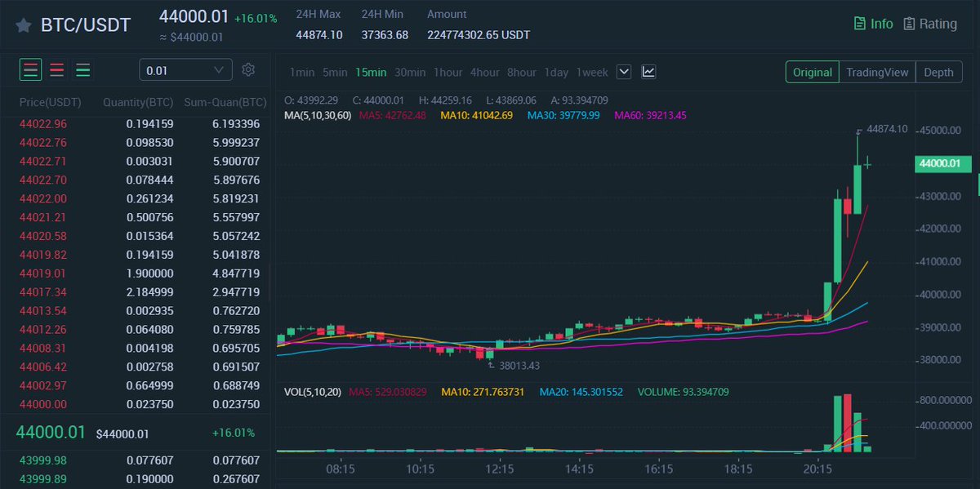Screen dimensions: 980x489
Task: Open the 0.01 price precision dropdown
Action: 185,71
